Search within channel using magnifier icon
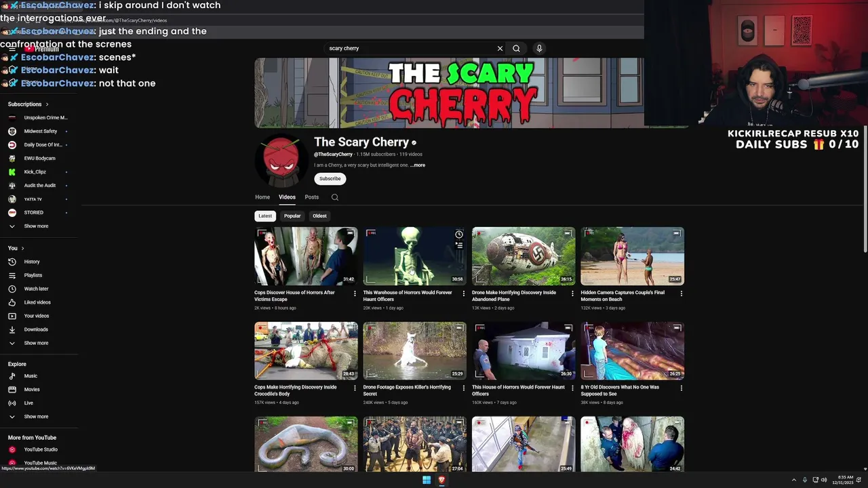 click(x=335, y=197)
